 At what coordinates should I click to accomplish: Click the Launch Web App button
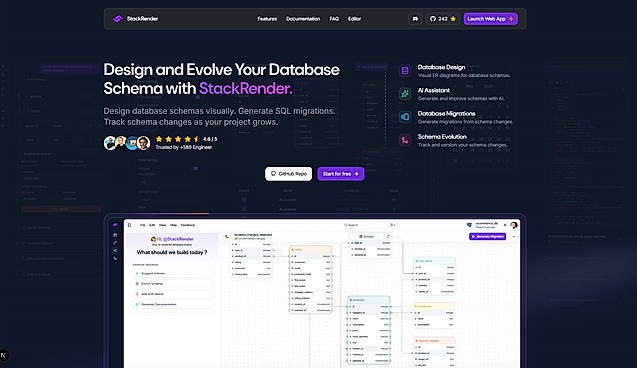pos(490,19)
